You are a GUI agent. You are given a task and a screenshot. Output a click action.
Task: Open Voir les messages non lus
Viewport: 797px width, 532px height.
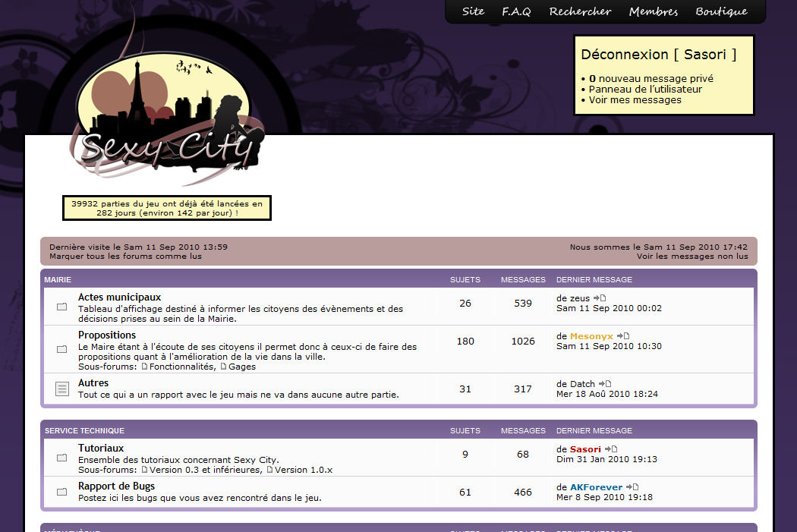pos(691,257)
